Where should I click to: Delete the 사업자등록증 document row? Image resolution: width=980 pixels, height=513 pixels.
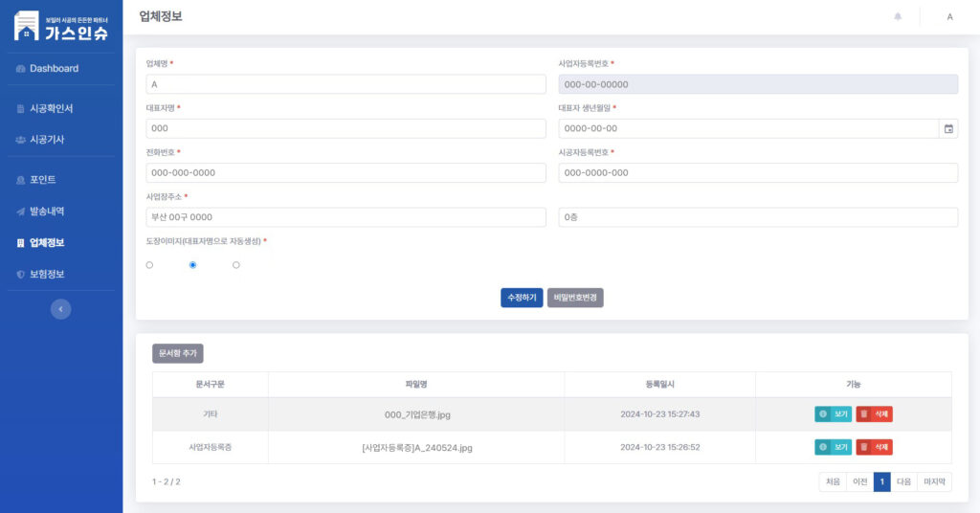tap(874, 447)
